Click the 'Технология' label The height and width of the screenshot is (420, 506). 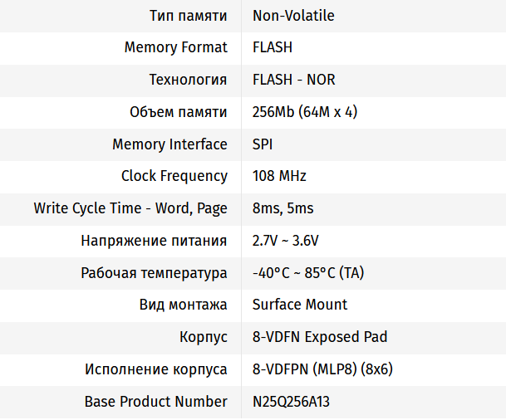(188, 80)
